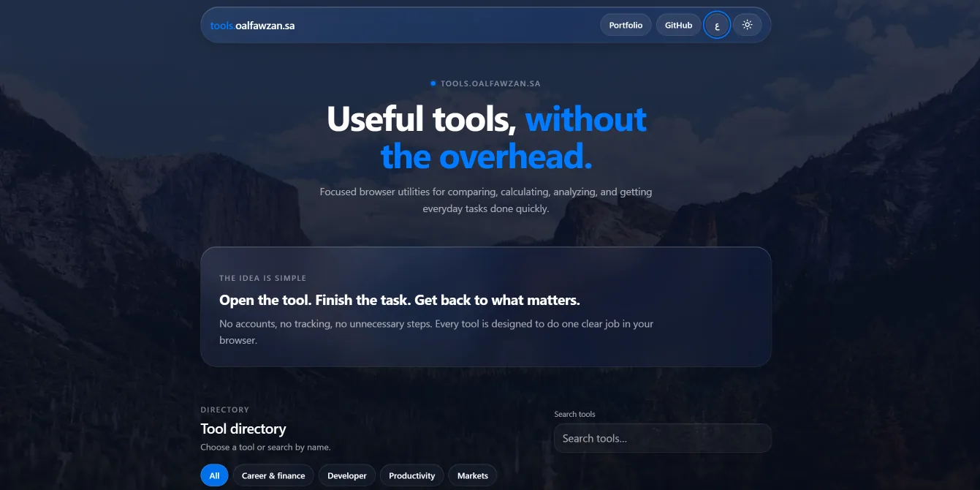Click the 'TOOLS.OALFAWZAN.SA' badge text
This screenshot has height=490, width=980.
490,83
